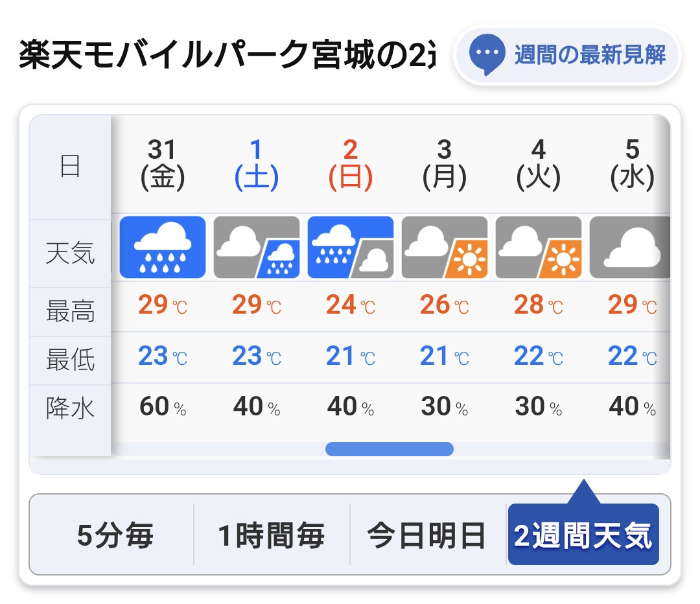700x604 pixels.
Task: Select the 今日明日 tab
Action: click(x=427, y=535)
